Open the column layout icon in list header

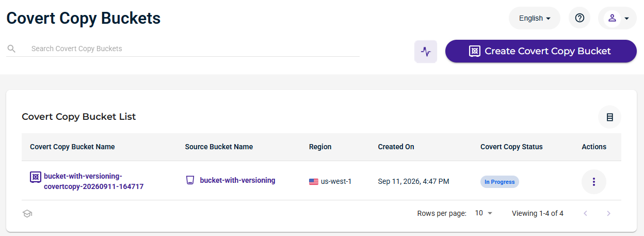click(x=609, y=117)
